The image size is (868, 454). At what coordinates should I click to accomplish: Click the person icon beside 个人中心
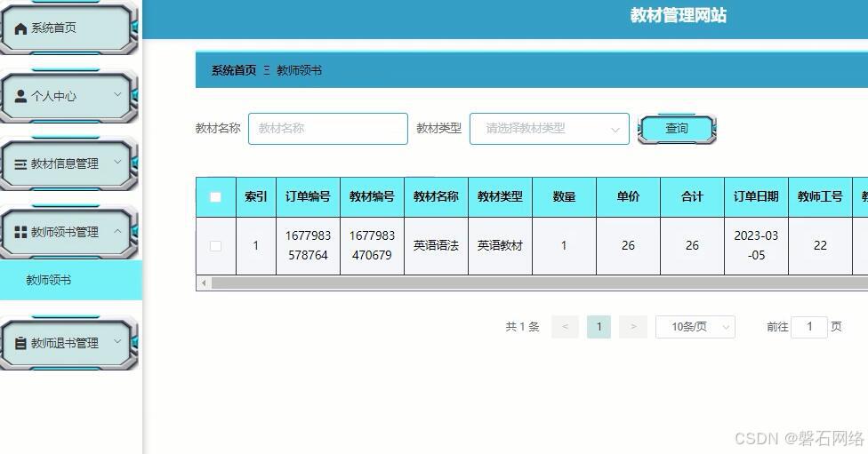tap(20, 96)
